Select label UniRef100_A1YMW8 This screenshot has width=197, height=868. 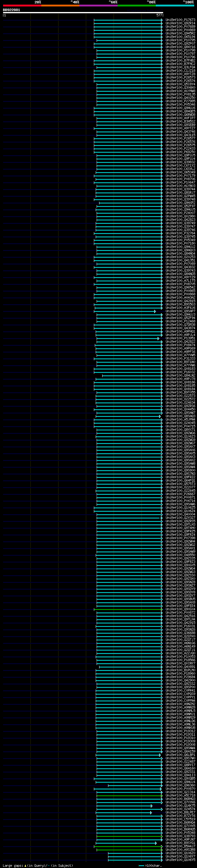(x=180, y=91)
